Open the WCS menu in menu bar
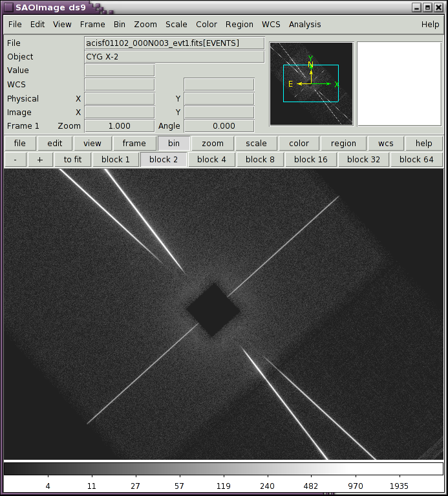Viewport: 448px width, 496px height. pos(271,25)
